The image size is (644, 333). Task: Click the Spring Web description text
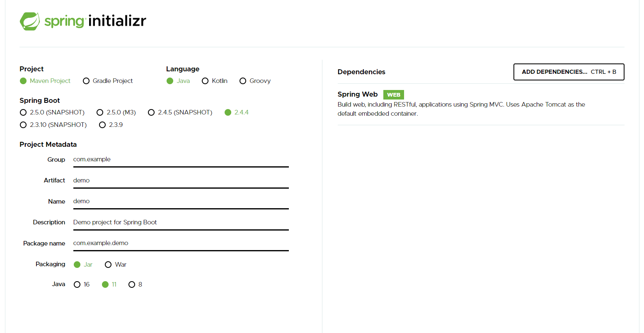pos(461,109)
